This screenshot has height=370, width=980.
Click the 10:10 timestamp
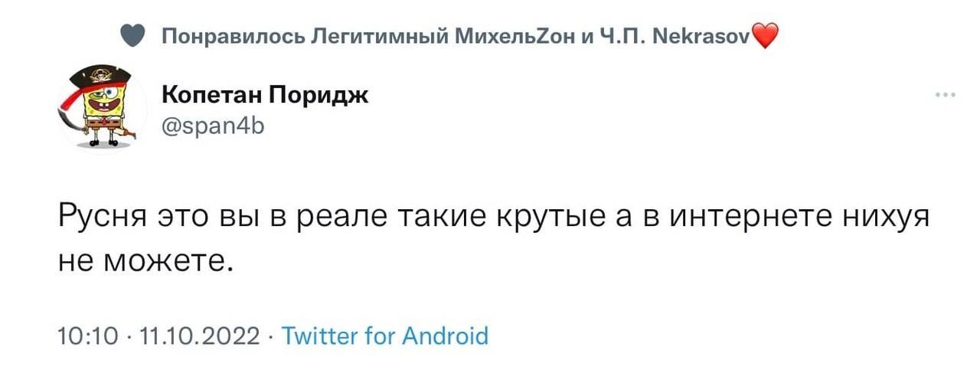pyautogui.click(x=87, y=336)
